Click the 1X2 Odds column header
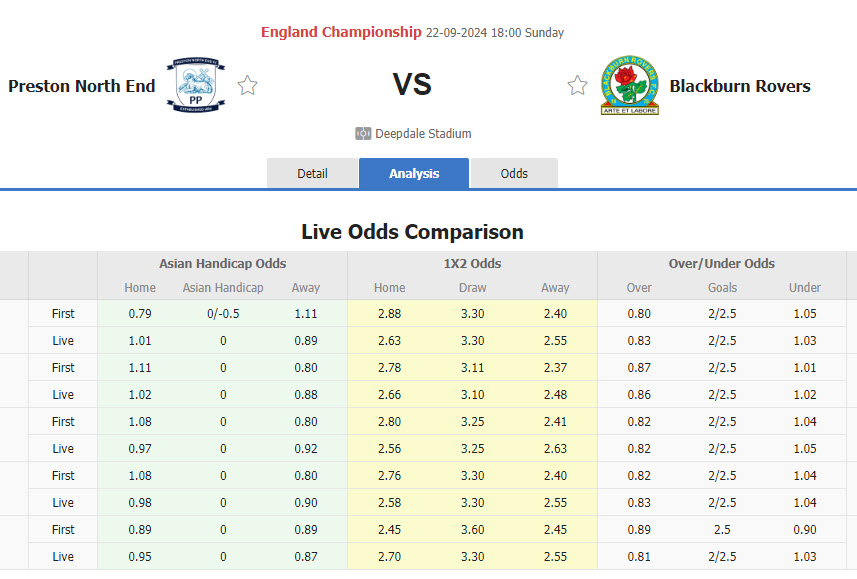This screenshot has height=579, width=857. click(472, 264)
